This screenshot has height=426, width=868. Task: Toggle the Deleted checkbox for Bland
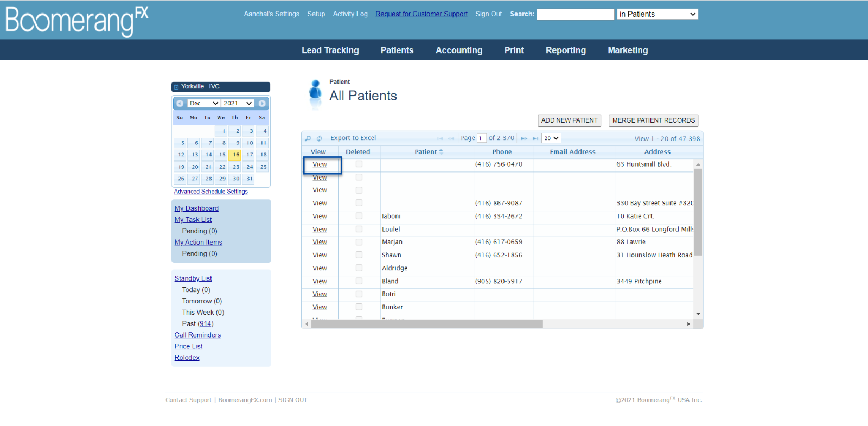[359, 281]
